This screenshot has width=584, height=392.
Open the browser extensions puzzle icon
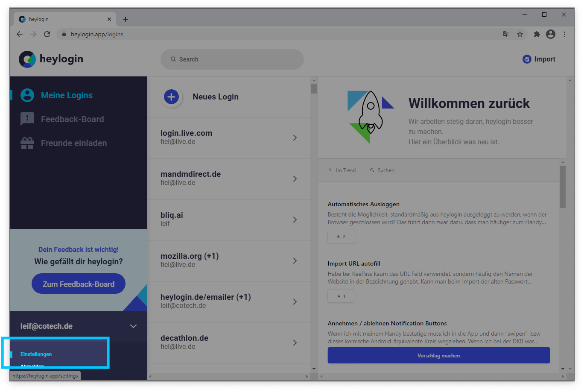coord(537,34)
